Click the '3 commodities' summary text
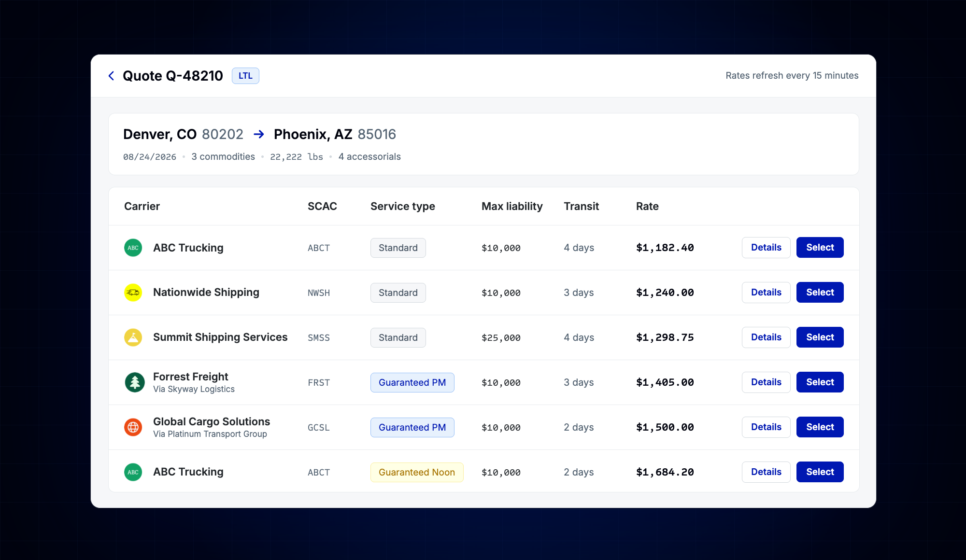 [x=223, y=157]
